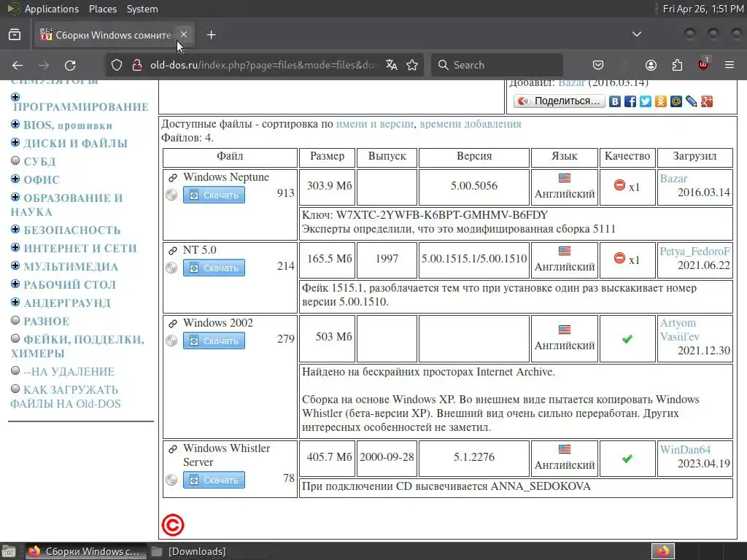Reload the page with refresh icon
747x560 pixels.
70,65
